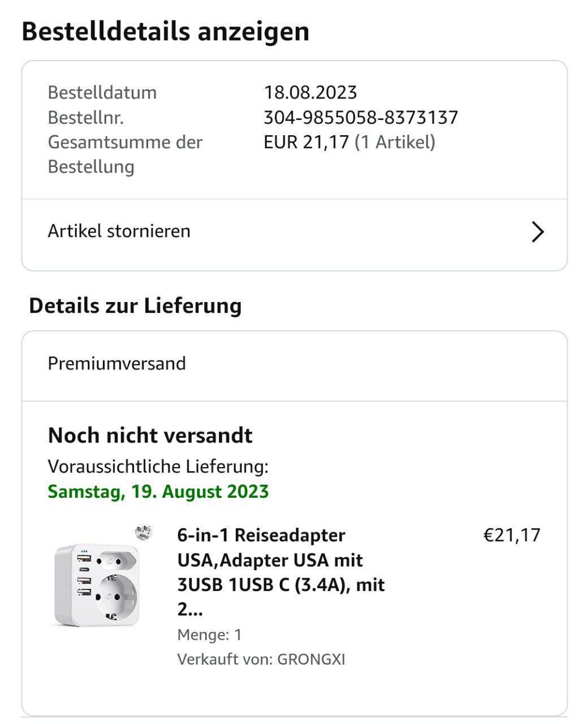This screenshot has width=588, height=724.
Task: Tap the "Details zur Lieferung" section heading
Action: pyautogui.click(x=135, y=306)
